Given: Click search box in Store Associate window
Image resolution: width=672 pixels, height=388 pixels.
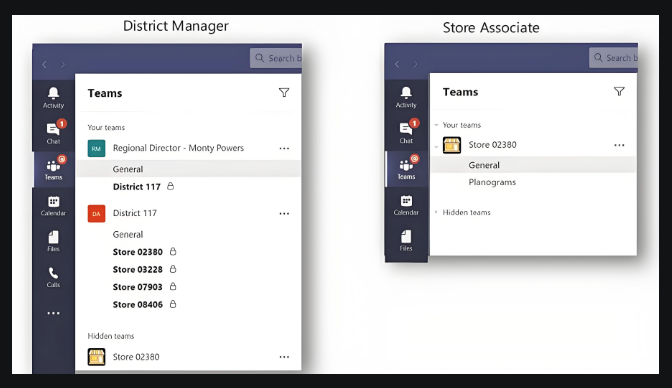Looking at the screenshot, I should [614, 57].
